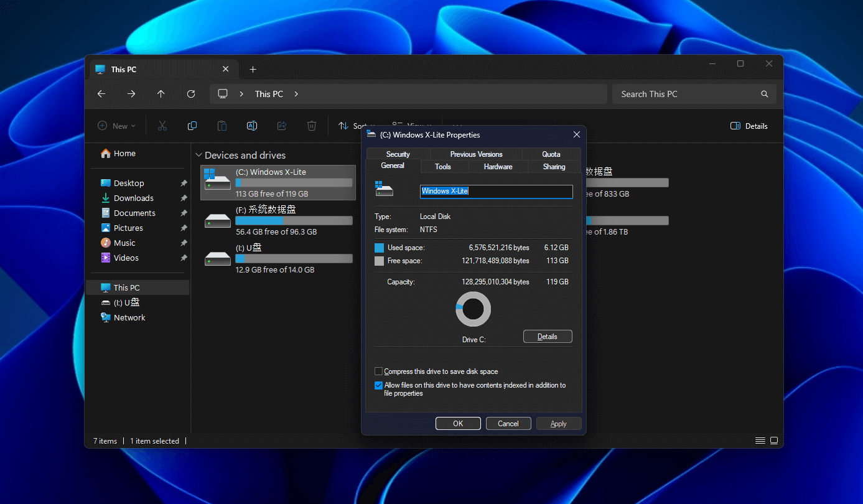Enable Compress this drive to save disk space

click(x=379, y=371)
